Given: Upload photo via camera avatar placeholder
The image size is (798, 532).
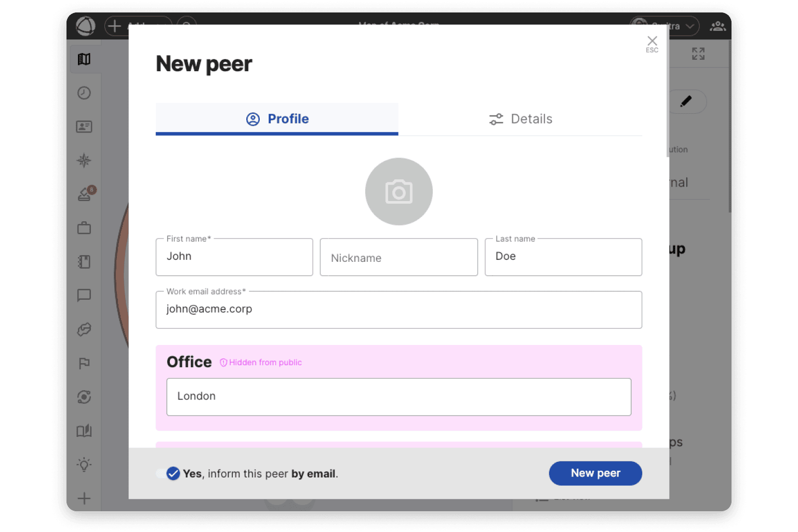Looking at the screenshot, I should tap(398, 192).
